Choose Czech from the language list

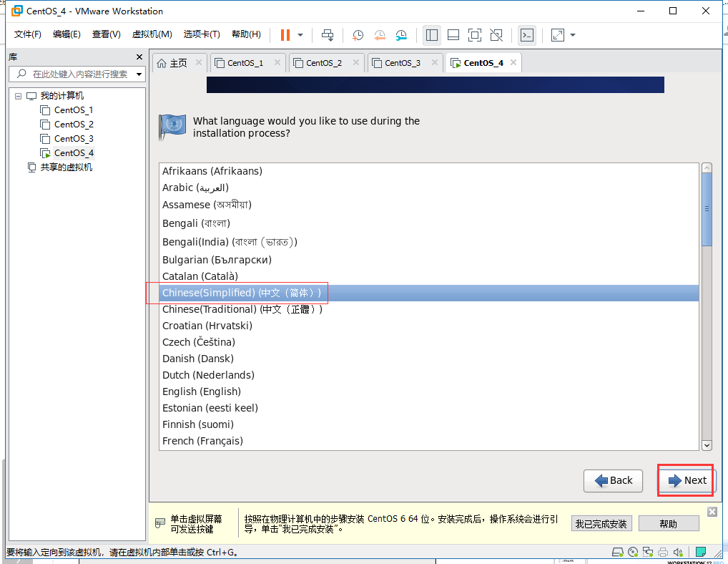coord(428,342)
